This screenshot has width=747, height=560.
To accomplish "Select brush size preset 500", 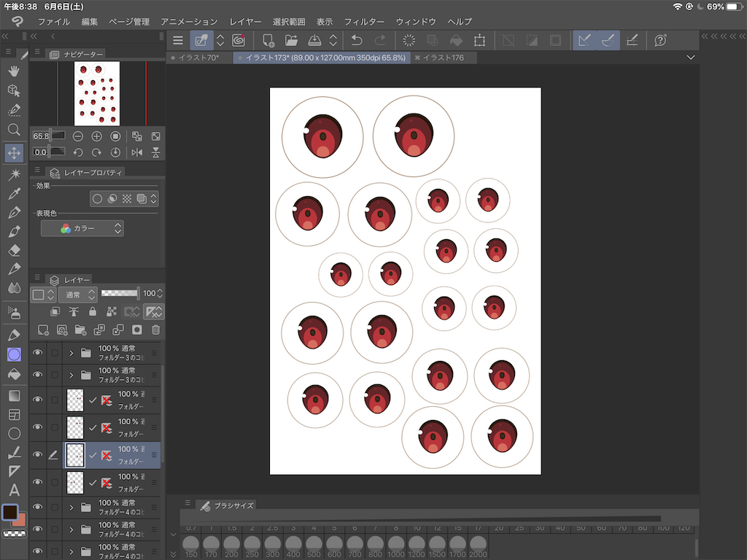I will [x=314, y=545].
